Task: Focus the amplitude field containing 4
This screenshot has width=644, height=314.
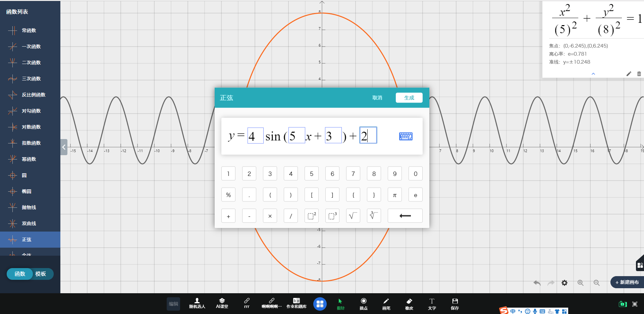Action: 255,136
